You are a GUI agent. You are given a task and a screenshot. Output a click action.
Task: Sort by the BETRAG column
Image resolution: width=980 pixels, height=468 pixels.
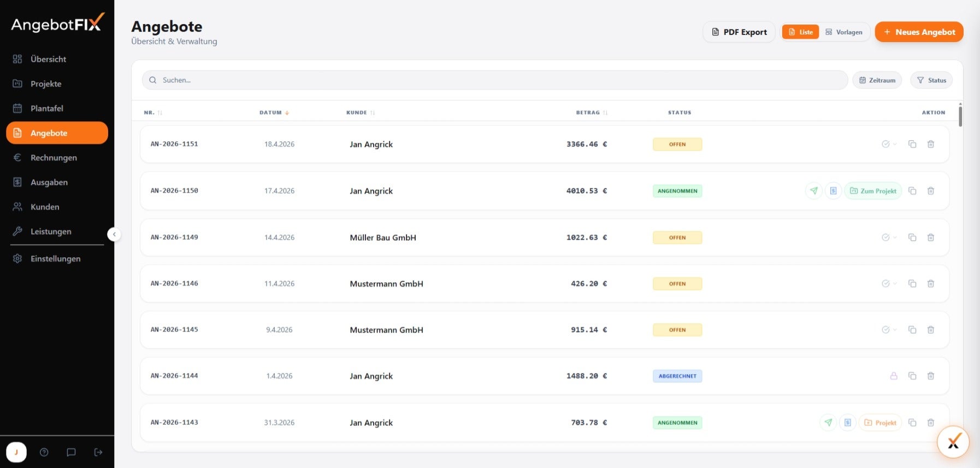(592, 112)
